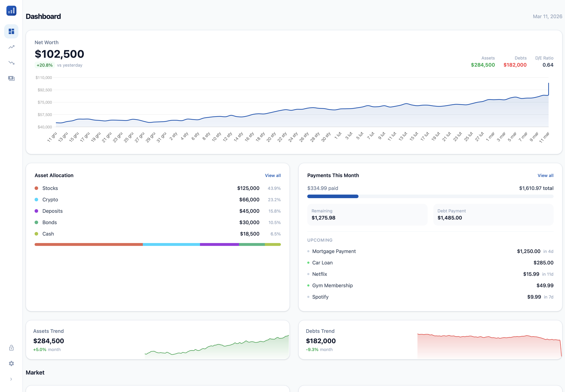Click the app logo at top of sidebar
Viewport: 565px width, 392px height.
(11, 11)
